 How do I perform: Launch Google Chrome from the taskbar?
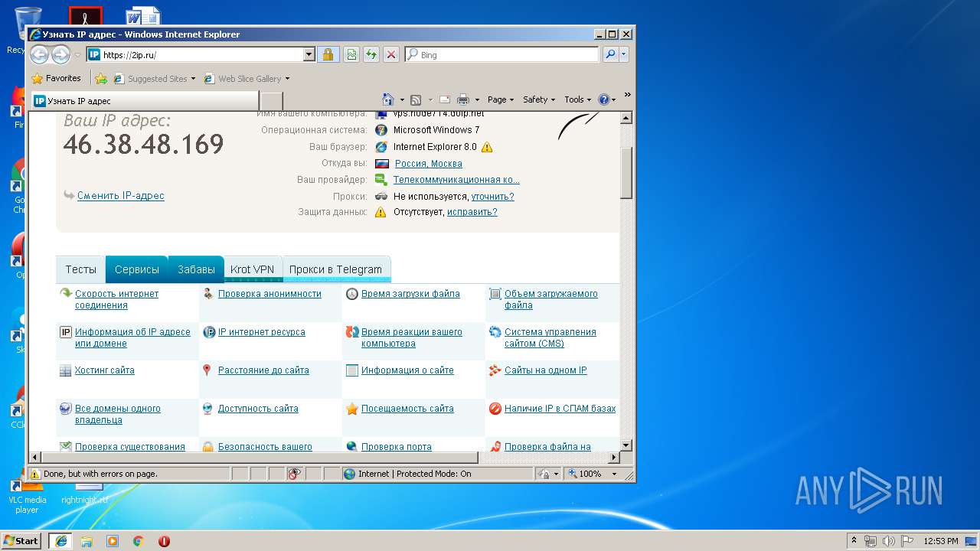coord(139,540)
